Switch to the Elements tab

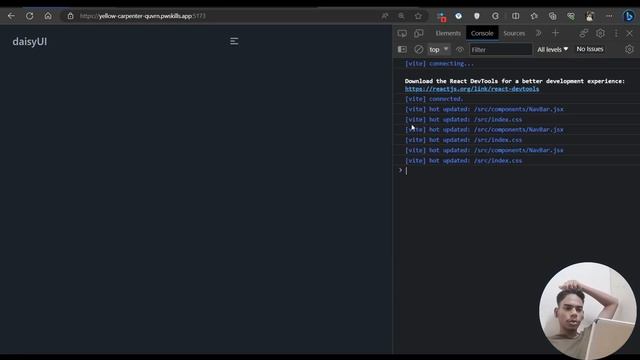[448, 33]
